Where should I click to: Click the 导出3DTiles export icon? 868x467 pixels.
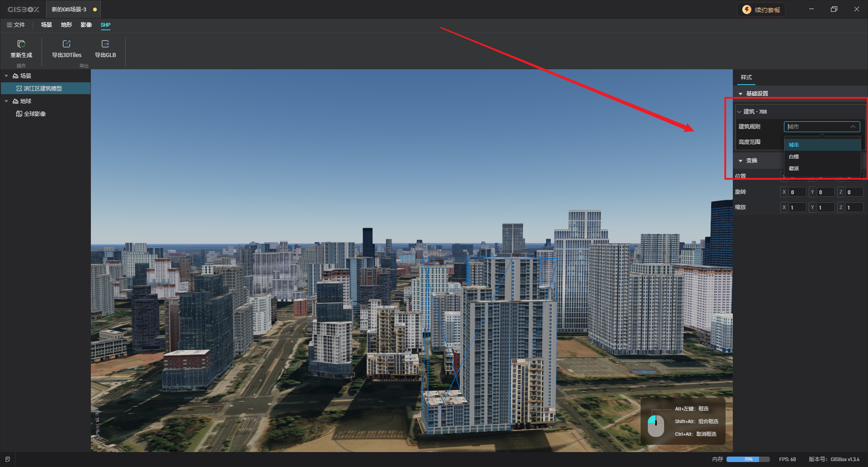pos(66,44)
